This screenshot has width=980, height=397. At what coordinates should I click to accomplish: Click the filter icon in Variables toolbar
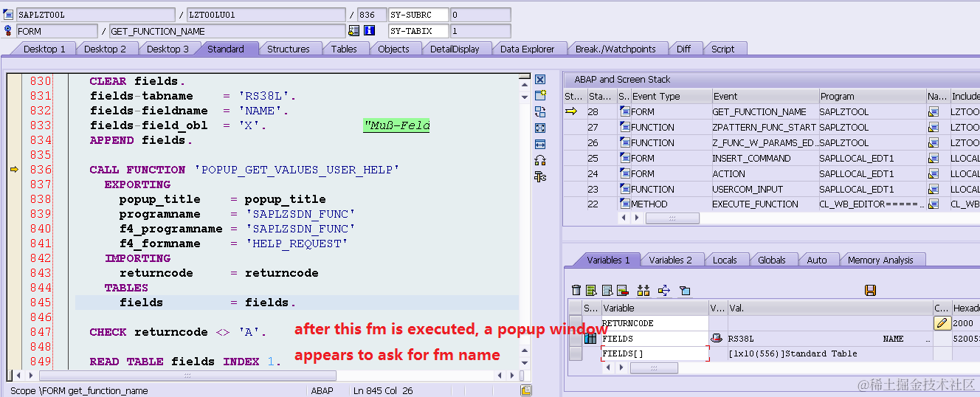coord(684,291)
